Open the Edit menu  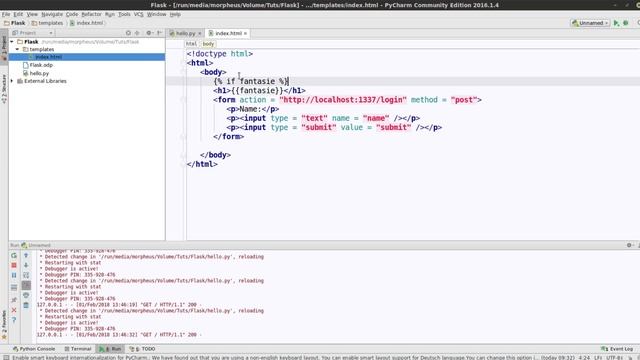(x=18, y=14)
